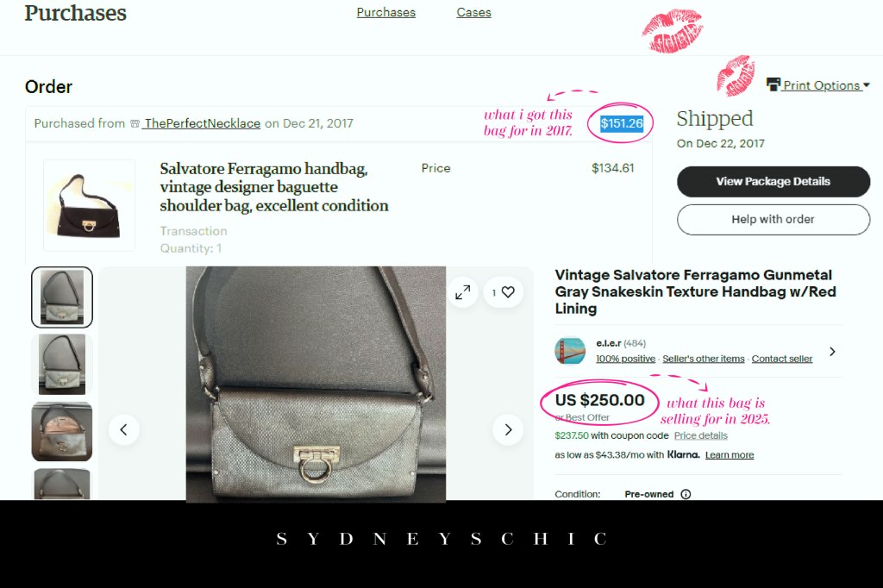Open the Cases tab link
Screen dimensions: 883x588
pyautogui.click(x=473, y=12)
